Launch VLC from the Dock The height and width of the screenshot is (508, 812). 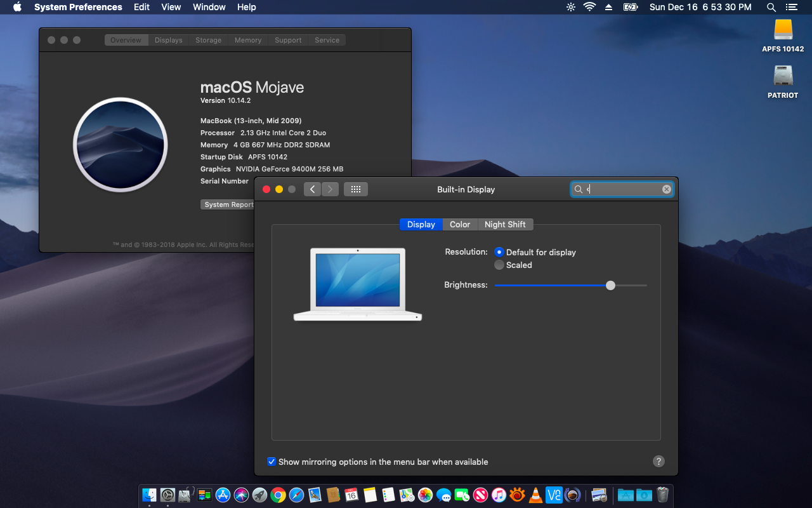(535, 495)
